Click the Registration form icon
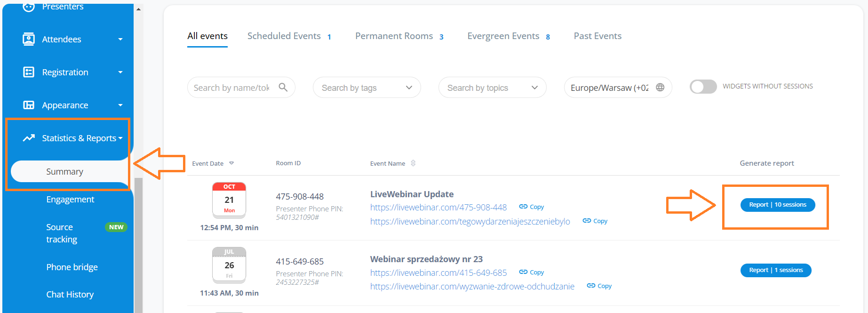The height and width of the screenshot is (313, 868). pyautogui.click(x=29, y=72)
